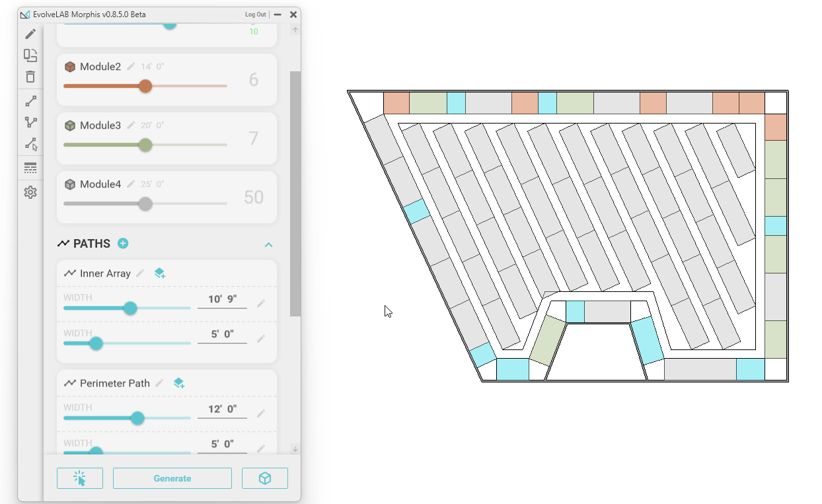The width and height of the screenshot is (822, 504).
Task: Click the panel scroll down arrow
Action: click(295, 449)
